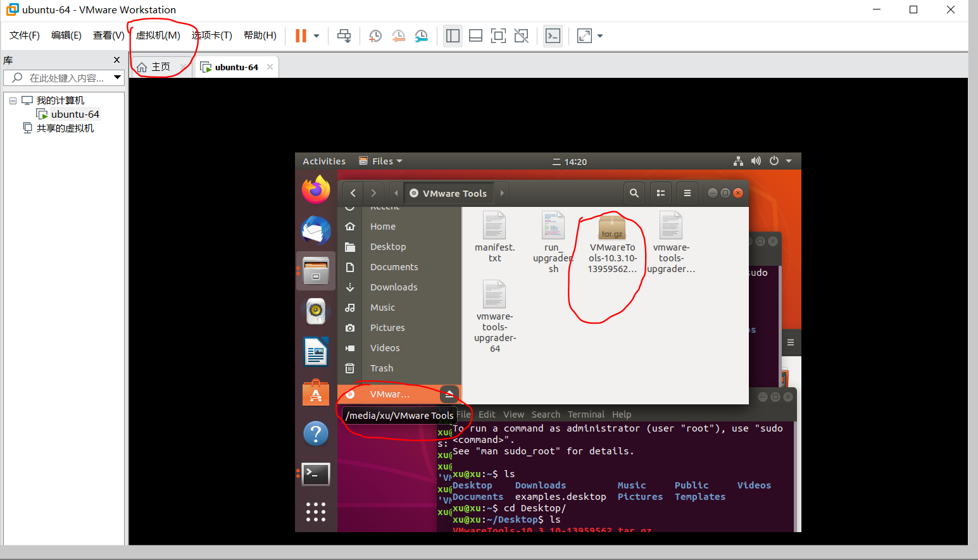
Task: Revert the virtual machine to its snapshot
Action: point(398,36)
